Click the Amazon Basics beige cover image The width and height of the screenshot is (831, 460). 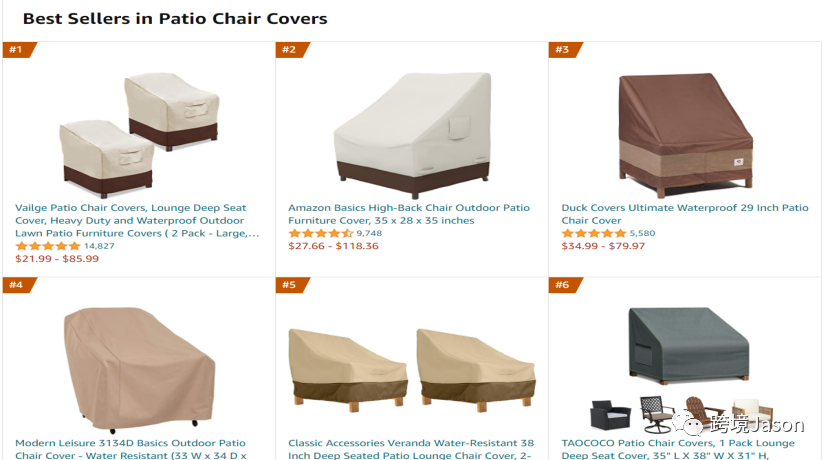pos(412,135)
